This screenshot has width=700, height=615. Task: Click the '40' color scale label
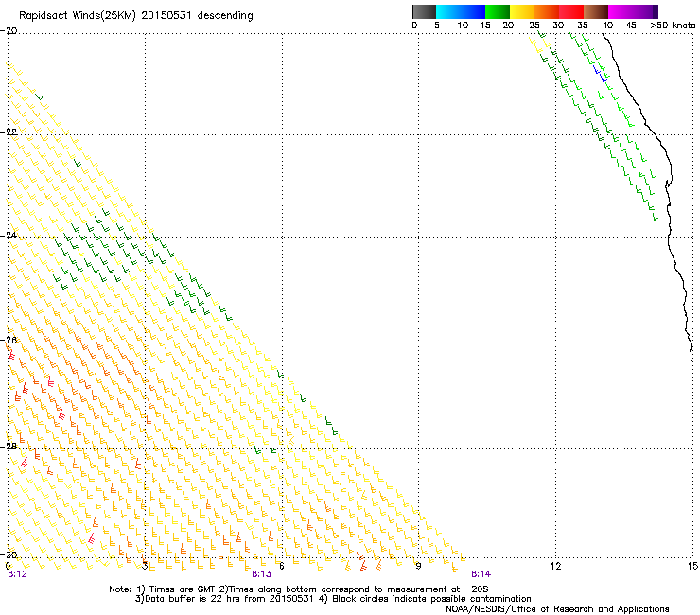pos(607,26)
